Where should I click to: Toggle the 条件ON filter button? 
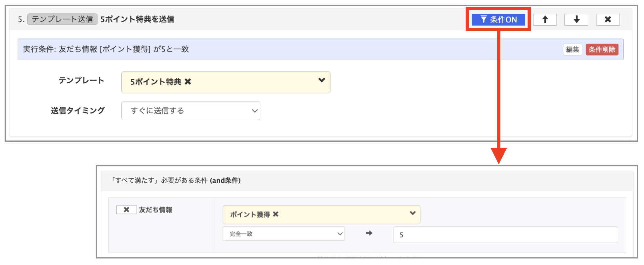click(498, 20)
